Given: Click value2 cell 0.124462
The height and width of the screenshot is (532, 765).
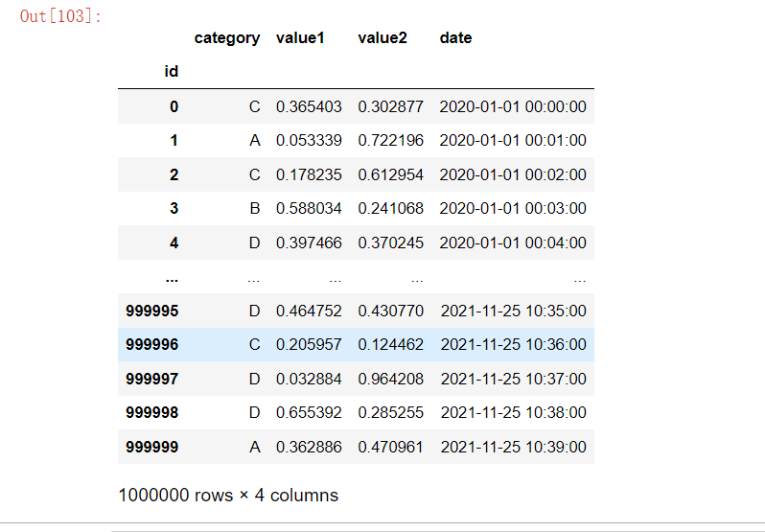Looking at the screenshot, I should pyautogui.click(x=391, y=345).
